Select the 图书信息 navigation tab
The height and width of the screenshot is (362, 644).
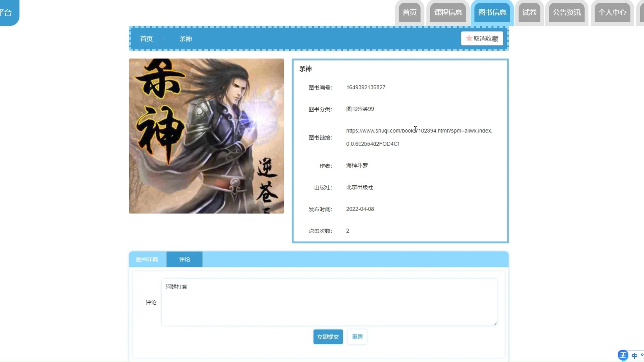pyautogui.click(x=492, y=12)
